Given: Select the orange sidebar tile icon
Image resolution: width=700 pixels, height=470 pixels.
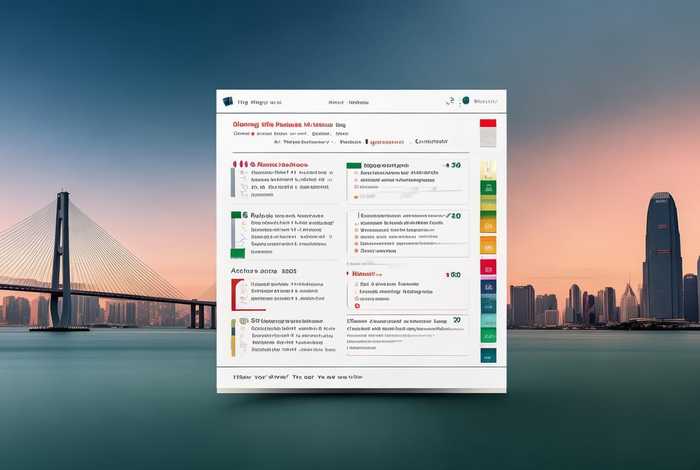Looking at the screenshot, I should (488, 244).
